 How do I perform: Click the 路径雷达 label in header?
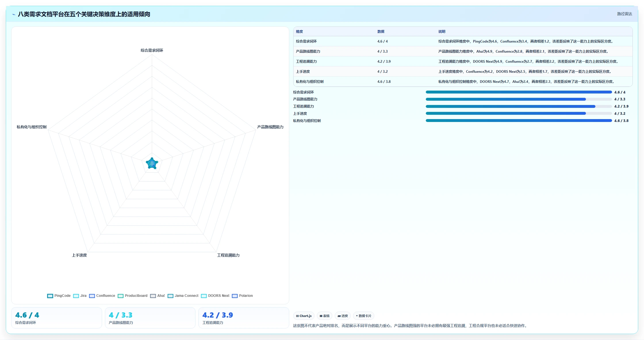[x=624, y=14]
